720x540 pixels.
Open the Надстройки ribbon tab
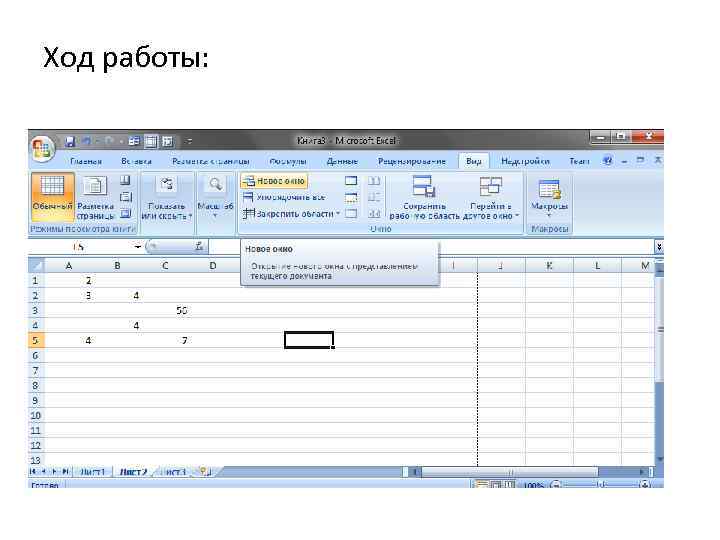point(525,161)
